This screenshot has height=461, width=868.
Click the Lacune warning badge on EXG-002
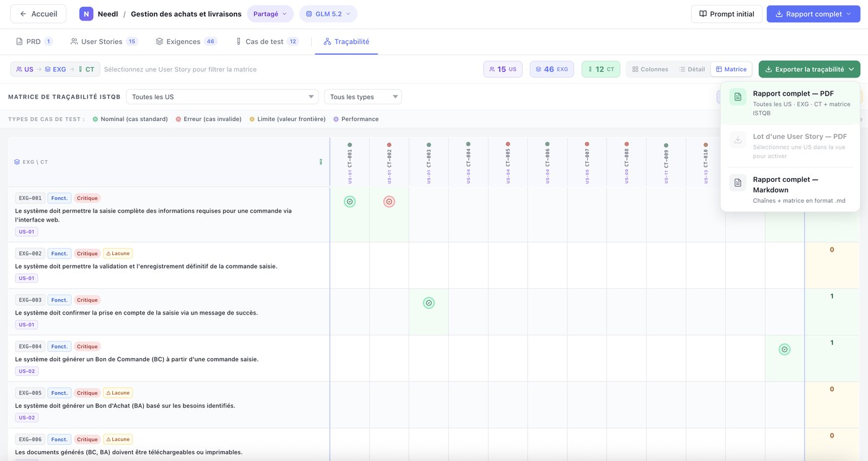118,253
